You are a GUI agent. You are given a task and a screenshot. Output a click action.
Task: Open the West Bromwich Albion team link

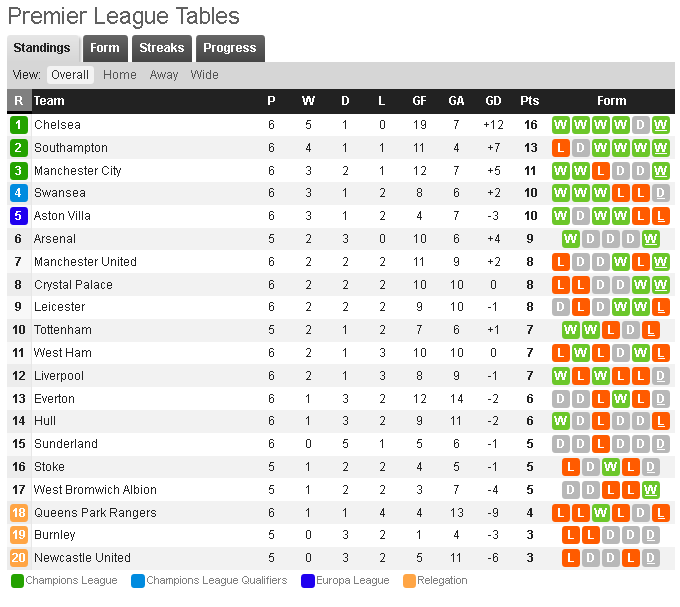(95, 490)
